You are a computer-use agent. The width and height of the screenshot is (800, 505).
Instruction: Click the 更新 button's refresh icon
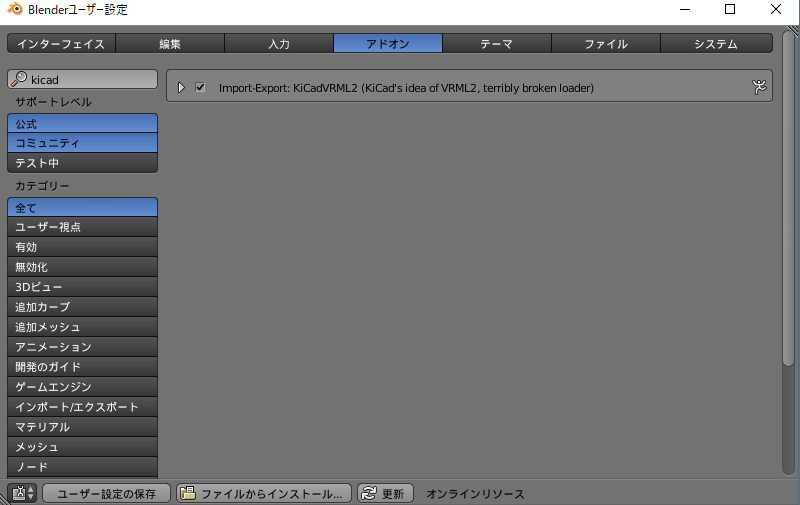click(x=369, y=493)
